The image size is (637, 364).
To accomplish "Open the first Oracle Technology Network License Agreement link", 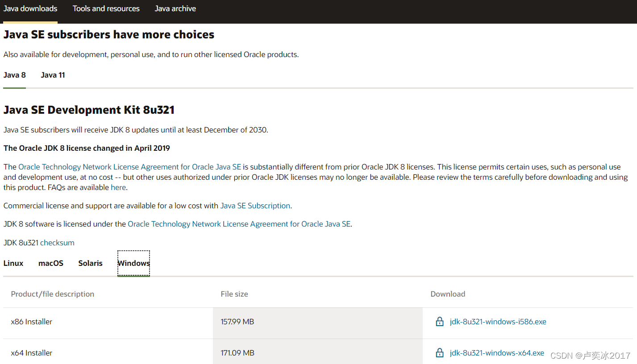I will click(x=130, y=167).
